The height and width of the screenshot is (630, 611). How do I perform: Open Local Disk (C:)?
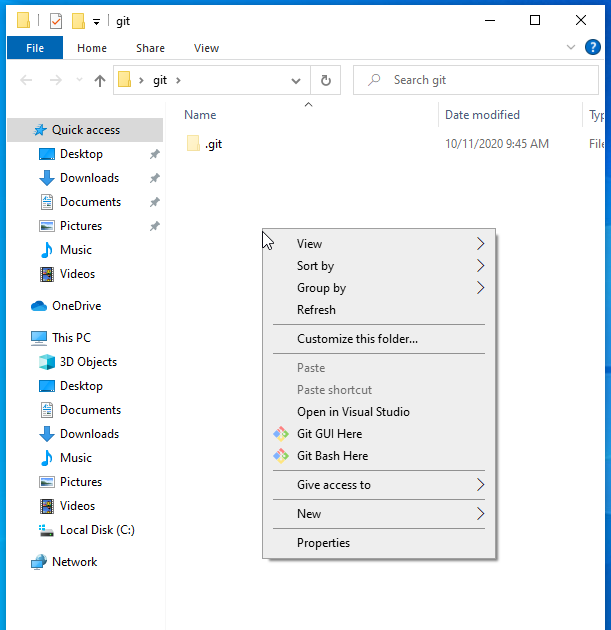(x=85, y=530)
